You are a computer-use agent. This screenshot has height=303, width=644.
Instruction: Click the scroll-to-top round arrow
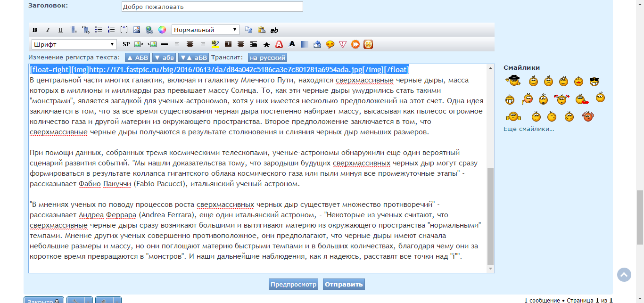(x=624, y=275)
